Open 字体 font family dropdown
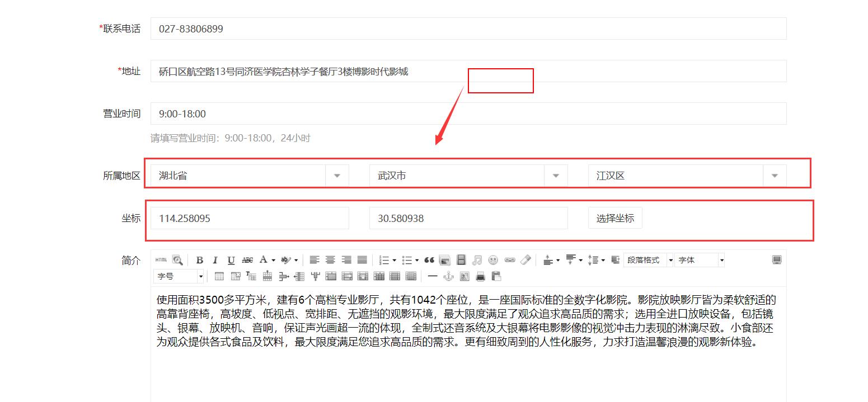868x402 pixels. (x=700, y=260)
